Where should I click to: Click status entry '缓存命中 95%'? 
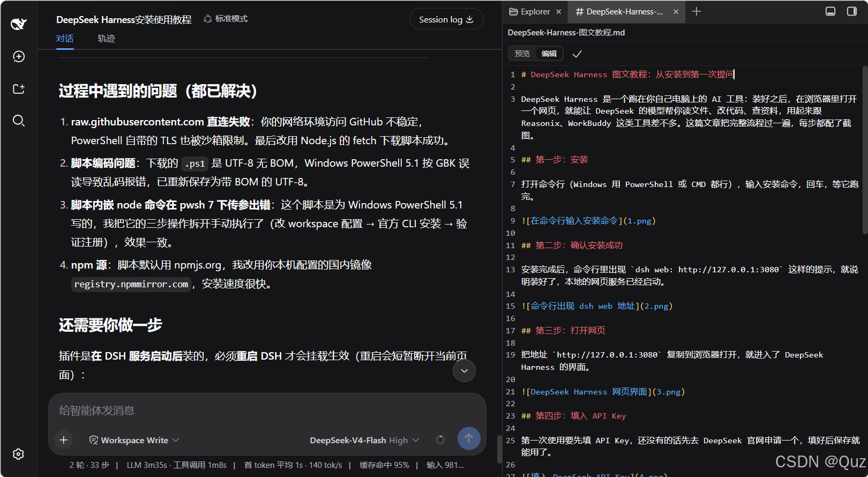[384, 465]
